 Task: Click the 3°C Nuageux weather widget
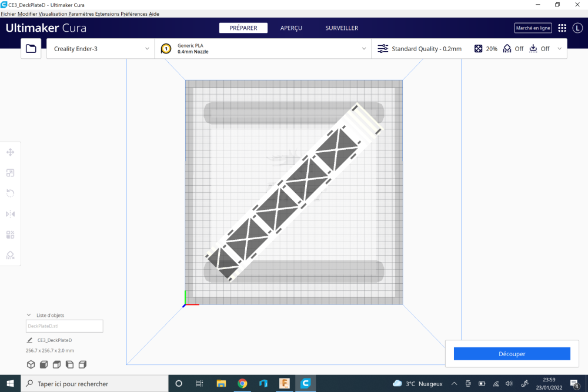coord(419,384)
